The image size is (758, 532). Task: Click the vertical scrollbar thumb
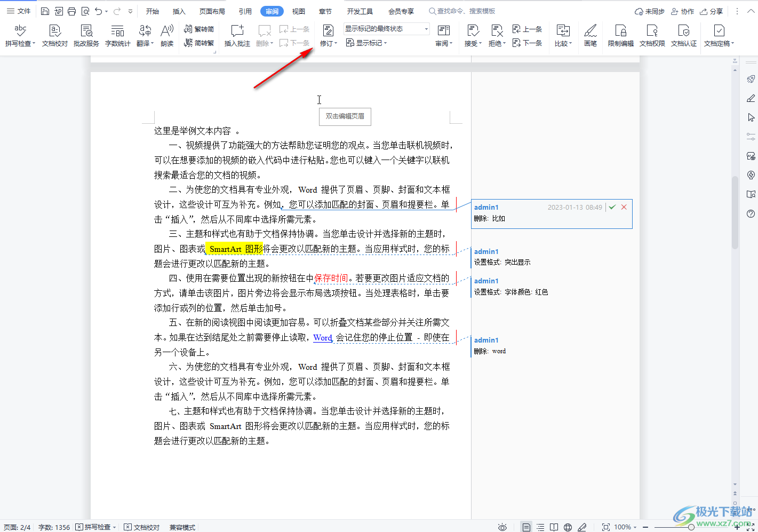coord(735,212)
